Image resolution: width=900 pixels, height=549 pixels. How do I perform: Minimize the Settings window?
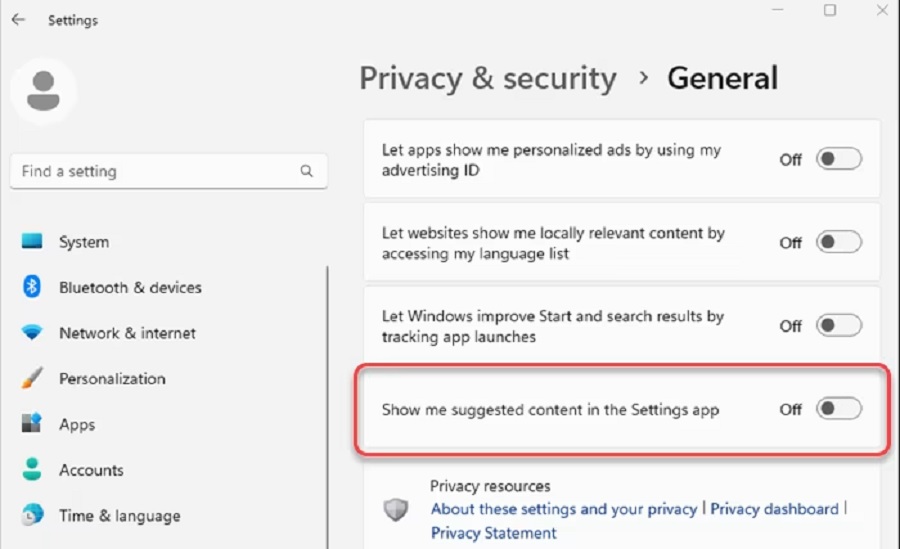(778, 10)
